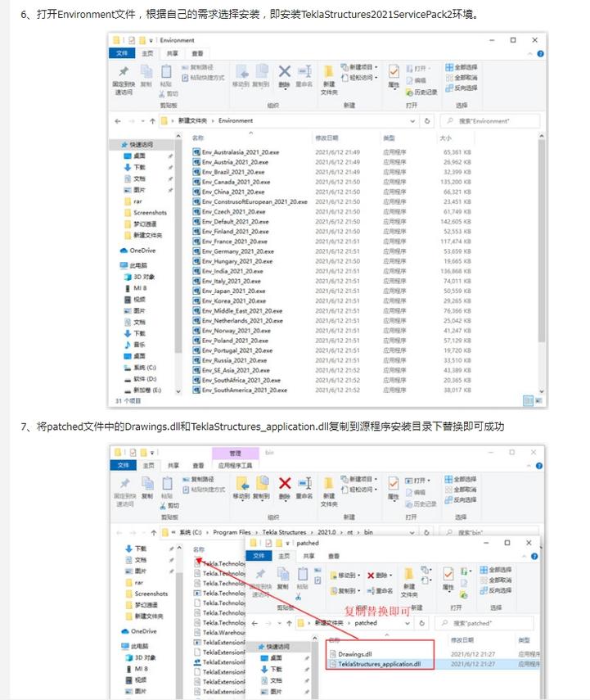The image size is (590, 700).
Task: Click the Rename (重命名) button in patched window
Action: tap(380, 590)
